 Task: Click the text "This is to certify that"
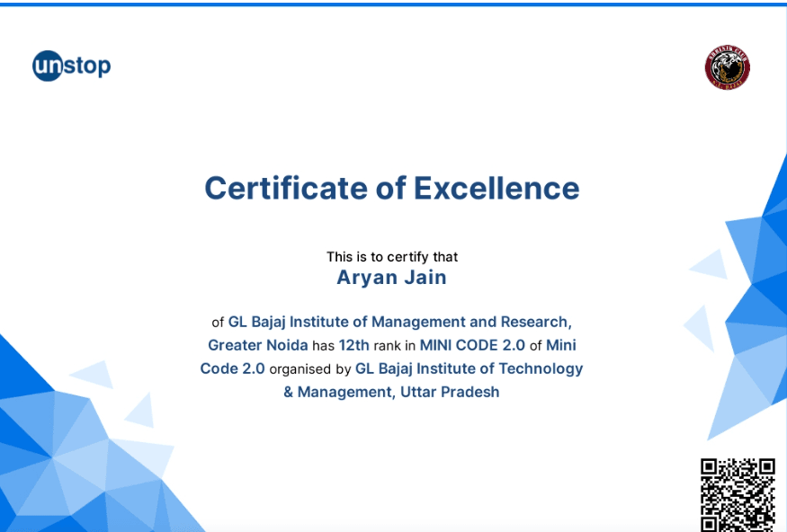pos(392,257)
